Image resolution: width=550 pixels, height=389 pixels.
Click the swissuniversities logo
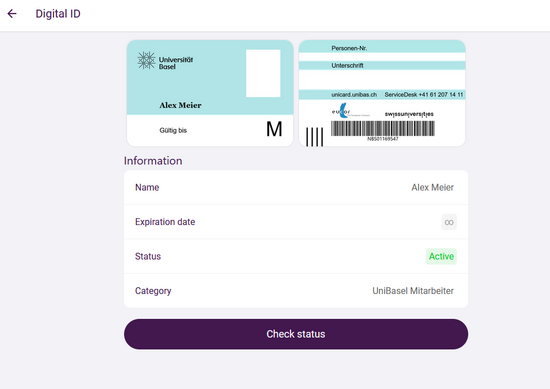(409, 114)
